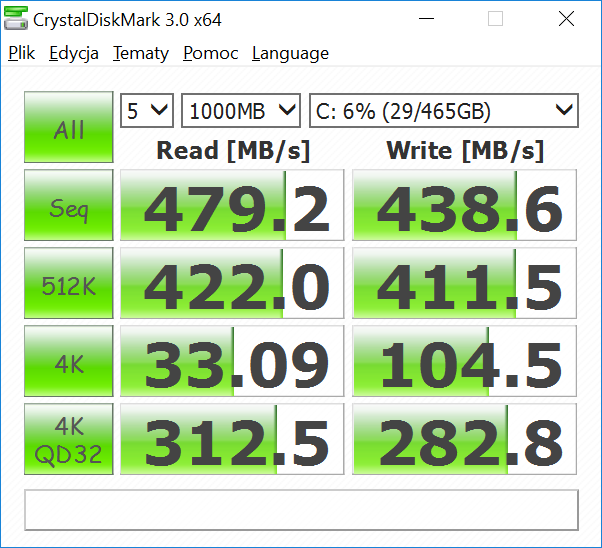Image resolution: width=602 pixels, height=548 pixels.
Task: Minimize the CrystalDiskMark window
Action: click(x=426, y=18)
